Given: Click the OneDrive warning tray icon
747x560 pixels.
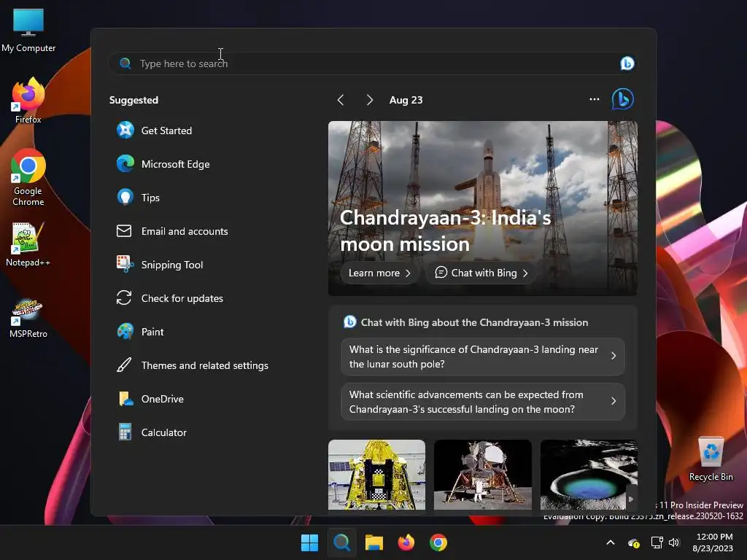Looking at the screenshot, I should click(634, 542).
